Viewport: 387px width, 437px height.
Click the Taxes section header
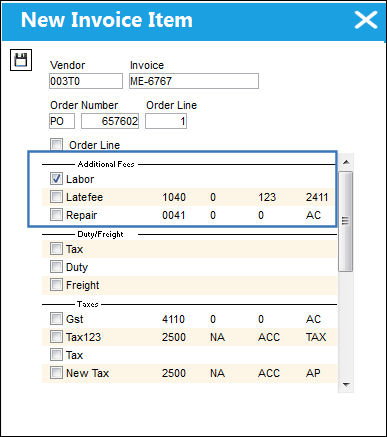pyautogui.click(x=88, y=304)
